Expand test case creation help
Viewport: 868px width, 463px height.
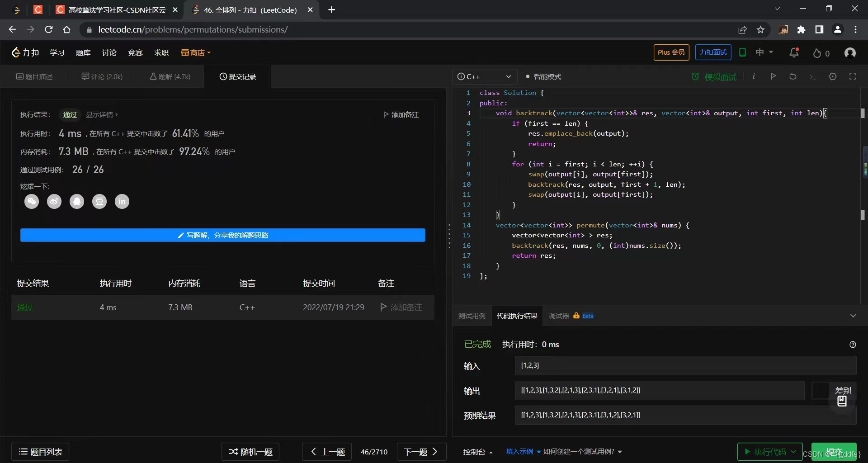point(582,452)
